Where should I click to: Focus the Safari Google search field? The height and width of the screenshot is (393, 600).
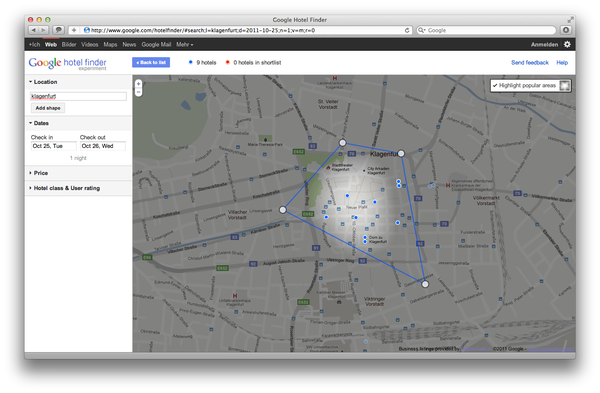486,30
